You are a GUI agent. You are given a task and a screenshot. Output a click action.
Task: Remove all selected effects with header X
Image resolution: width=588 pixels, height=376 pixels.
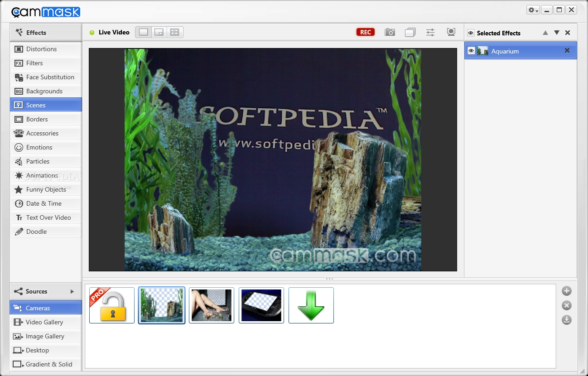568,33
